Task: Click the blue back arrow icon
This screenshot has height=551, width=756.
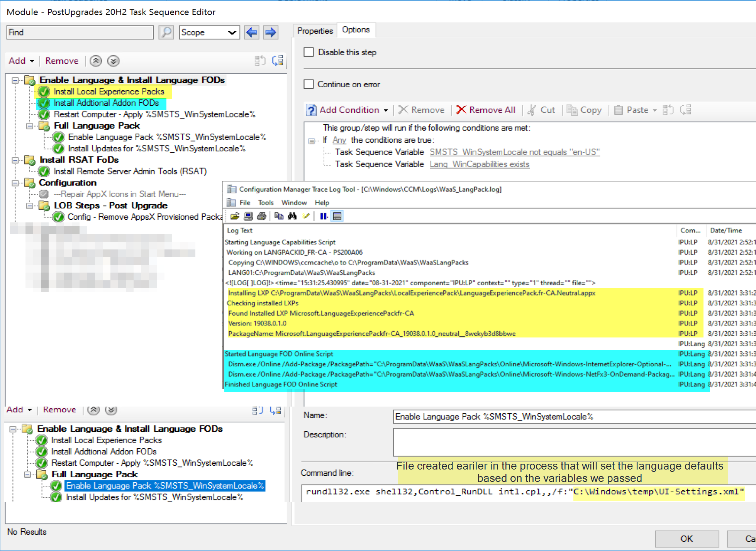Action: pos(252,32)
